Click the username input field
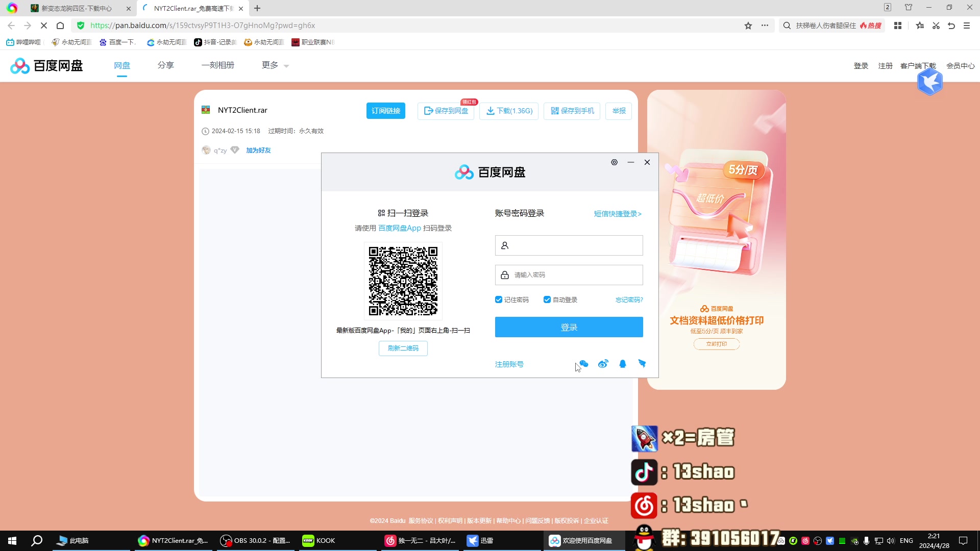 pos(569,245)
